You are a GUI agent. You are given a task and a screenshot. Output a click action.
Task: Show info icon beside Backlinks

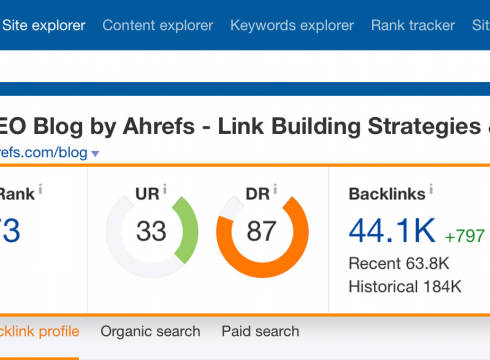[431, 189]
